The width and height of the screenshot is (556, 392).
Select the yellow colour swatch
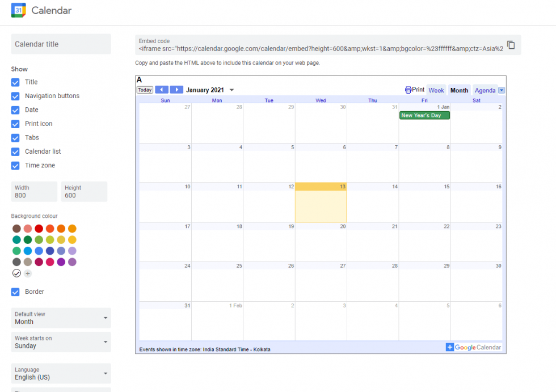coord(73,239)
